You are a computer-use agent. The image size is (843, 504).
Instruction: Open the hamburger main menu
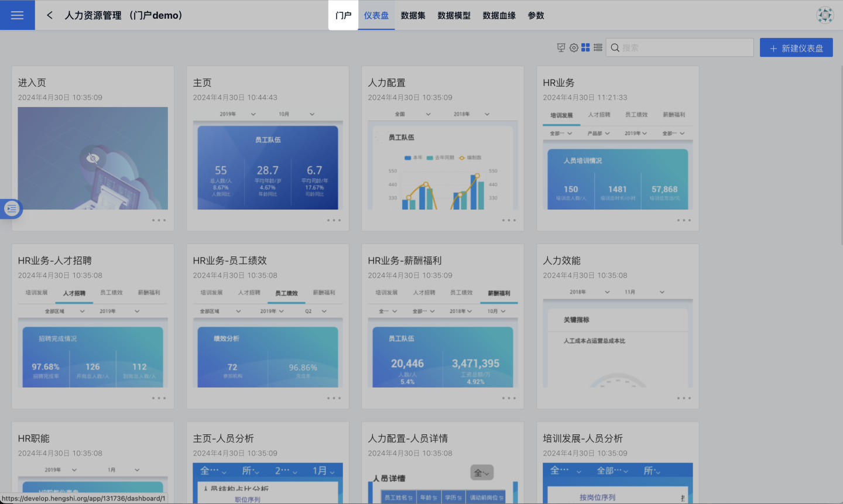[17, 15]
